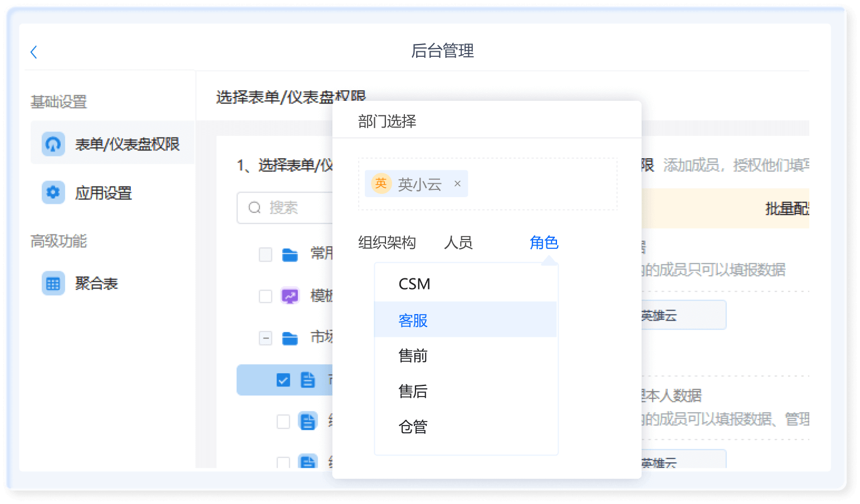860x504 pixels.
Task: Check the checkbox beside 常用 folder
Action: (x=266, y=255)
